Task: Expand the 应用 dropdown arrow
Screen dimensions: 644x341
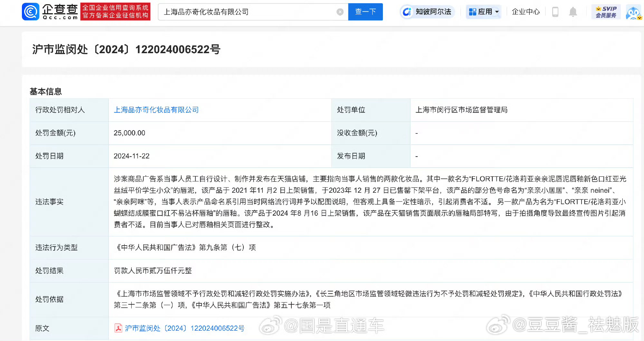Action: click(x=497, y=12)
